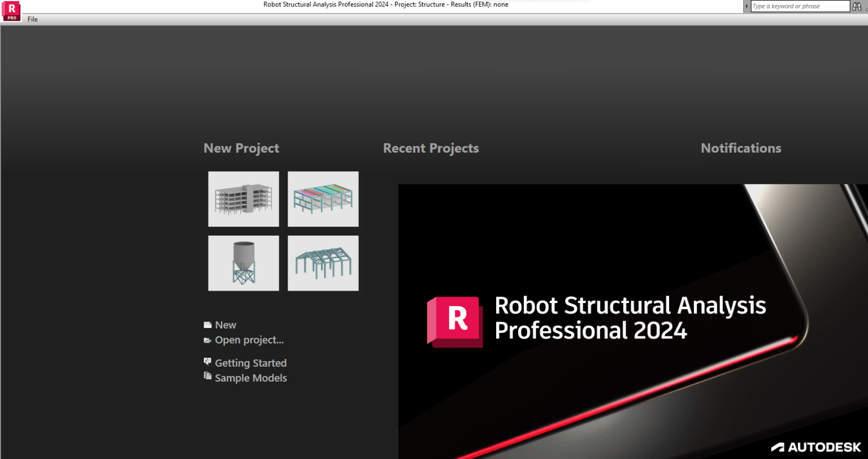Click the Robot PRO application logo

pos(11,11)
